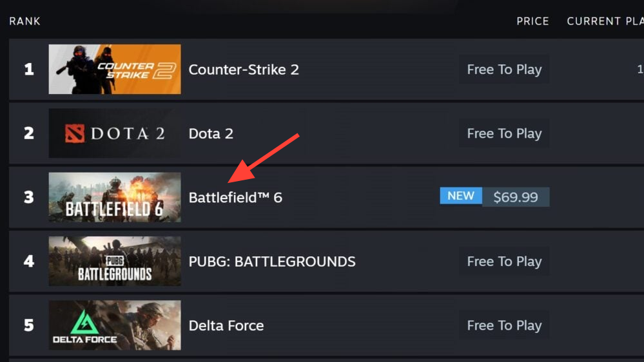Open the Battlefield 6 cover thumbnail
The image size is (644, 362).
tap(115, 197)
